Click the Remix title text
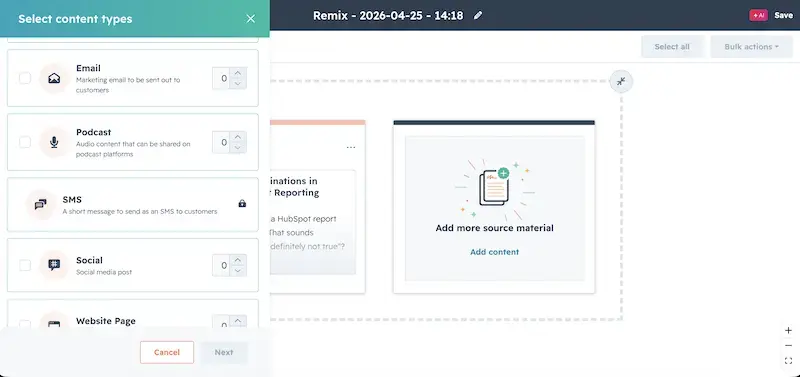 tap(388, 16)
